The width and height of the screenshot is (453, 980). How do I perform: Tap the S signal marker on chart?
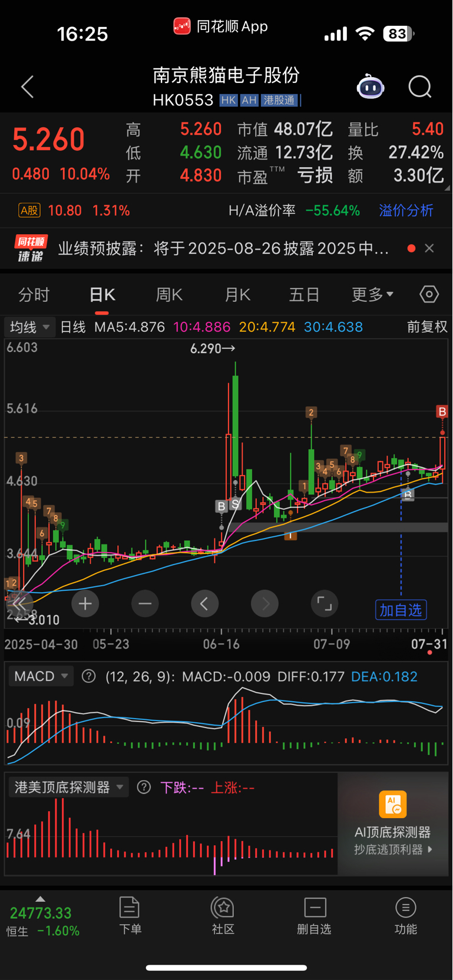pos(235,504)
